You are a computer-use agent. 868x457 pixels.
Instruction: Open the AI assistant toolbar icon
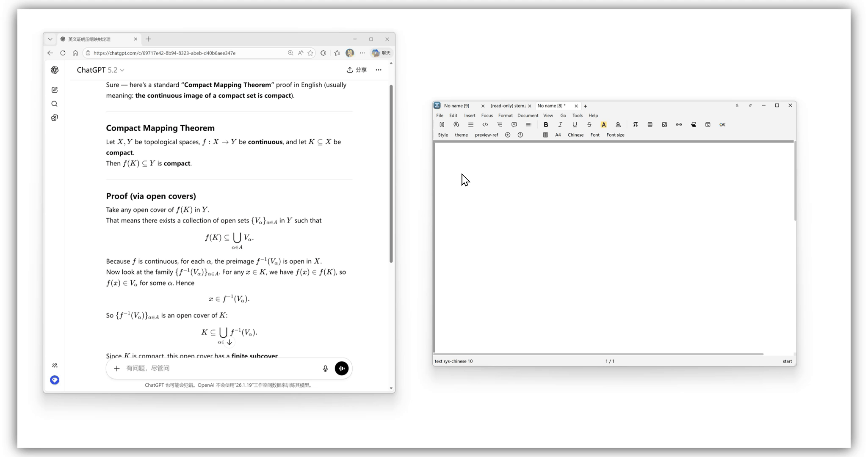(x=722, y=124)
